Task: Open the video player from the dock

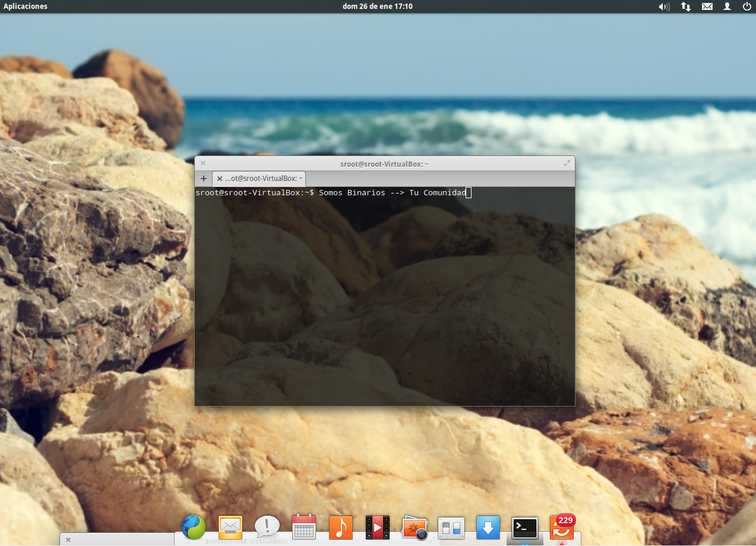Action: (378, 527)
